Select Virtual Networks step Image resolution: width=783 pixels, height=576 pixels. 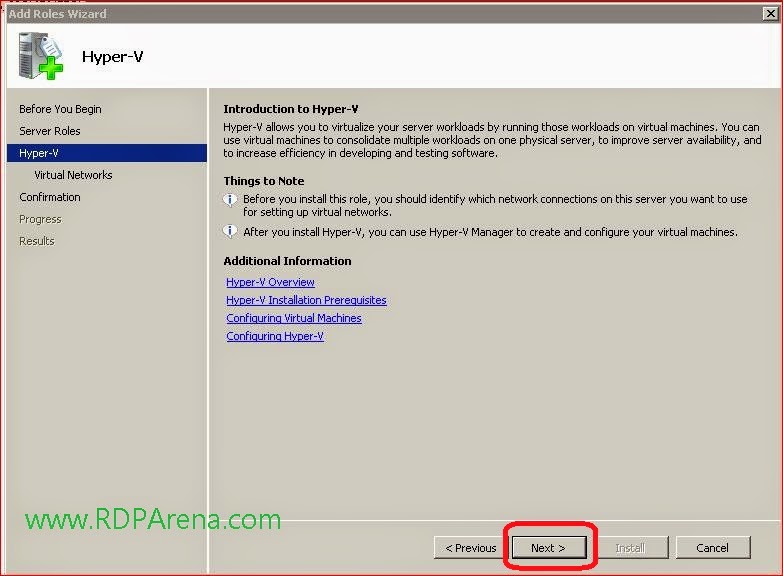tap(73, 175)
